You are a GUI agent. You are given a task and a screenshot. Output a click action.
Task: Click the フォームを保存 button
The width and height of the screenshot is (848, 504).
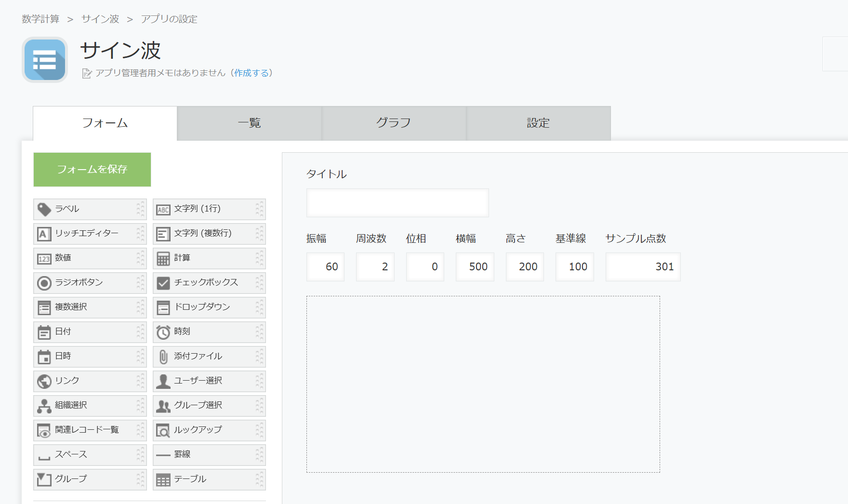coord(92,170)
